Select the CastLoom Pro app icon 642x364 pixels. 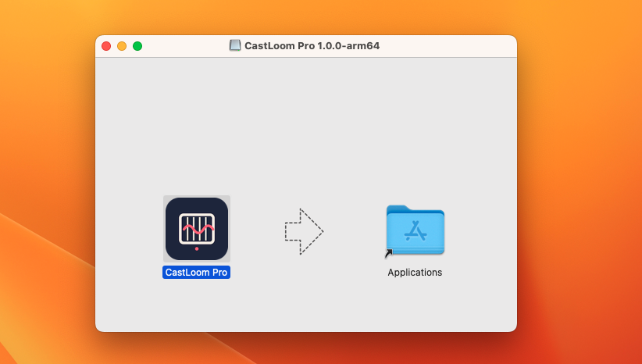[x=197, y=229]
